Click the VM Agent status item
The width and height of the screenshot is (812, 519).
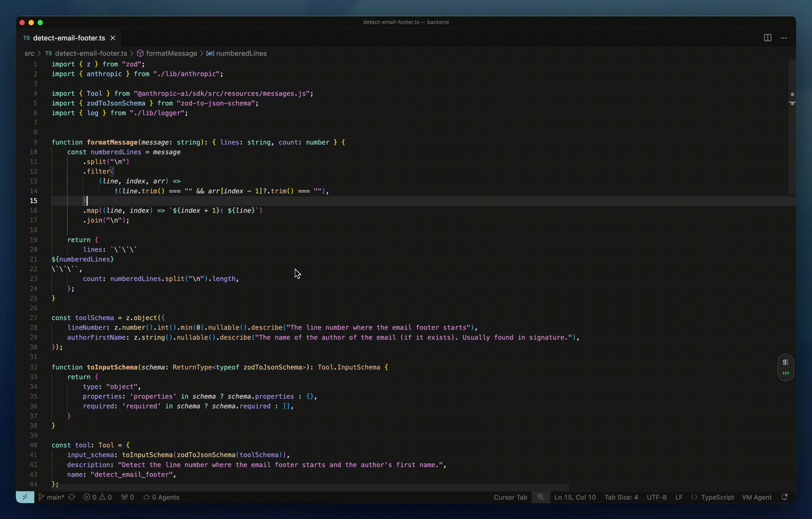(x=756, y=497)
